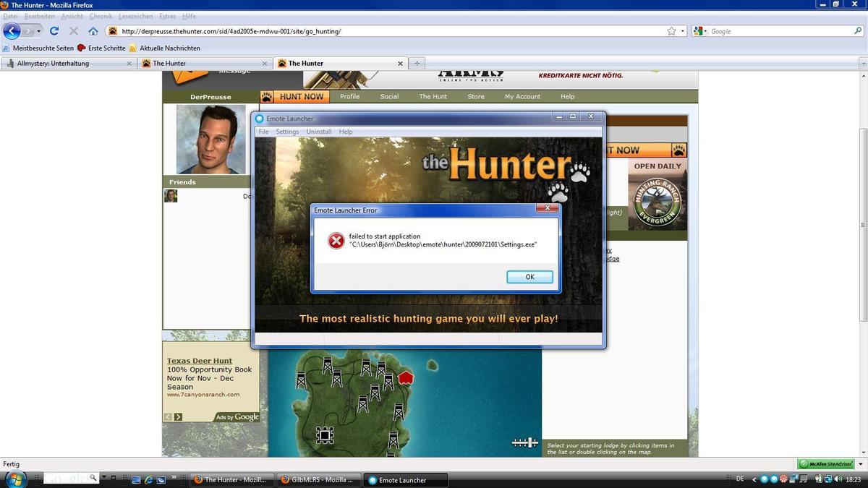Screen dimensions: 868x488
Task: Close the Allmystery: Unterhaltung tab
Action: tap(129, 63)
